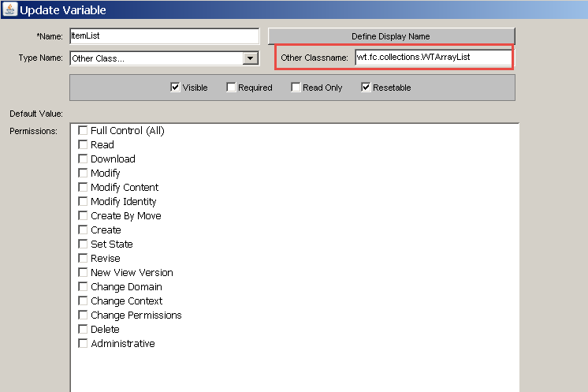The width and height of the screenshot is (588, 392).
Task: Check the Change Permissions permission
Action: pyautogui.click(x=83, y=315)
